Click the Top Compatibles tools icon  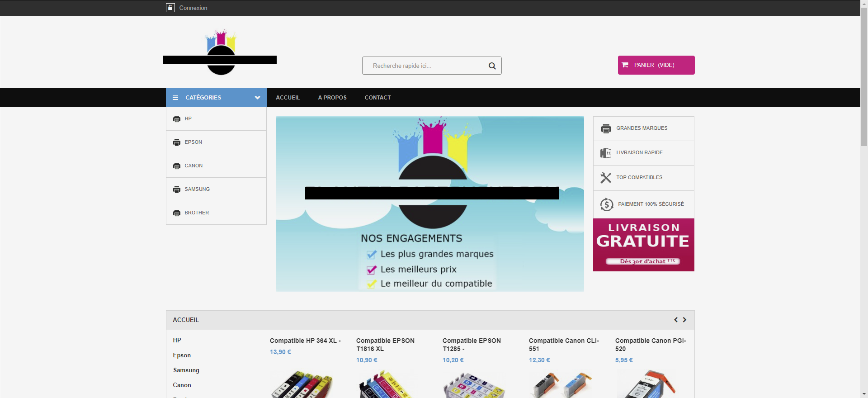point(606,178)
